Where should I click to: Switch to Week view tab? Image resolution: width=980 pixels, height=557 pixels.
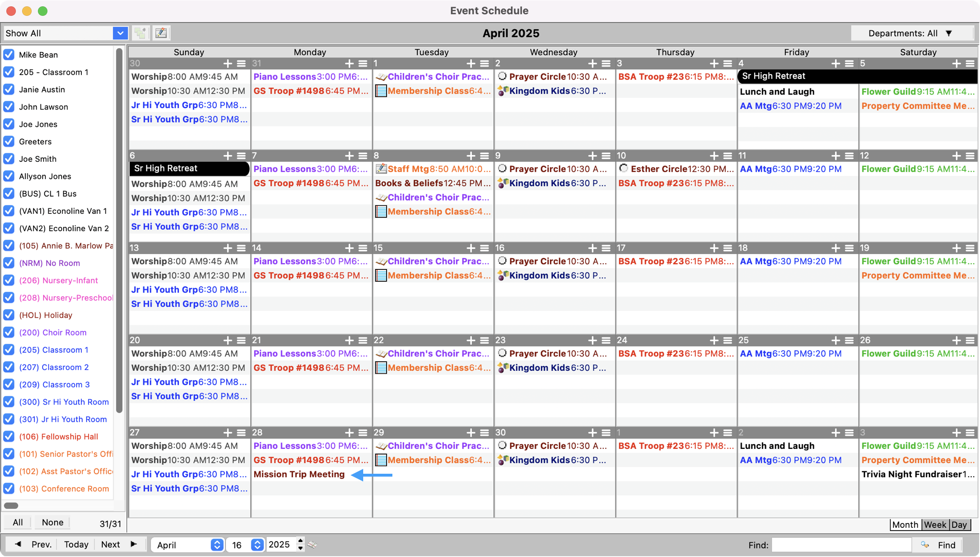(935, 524)
